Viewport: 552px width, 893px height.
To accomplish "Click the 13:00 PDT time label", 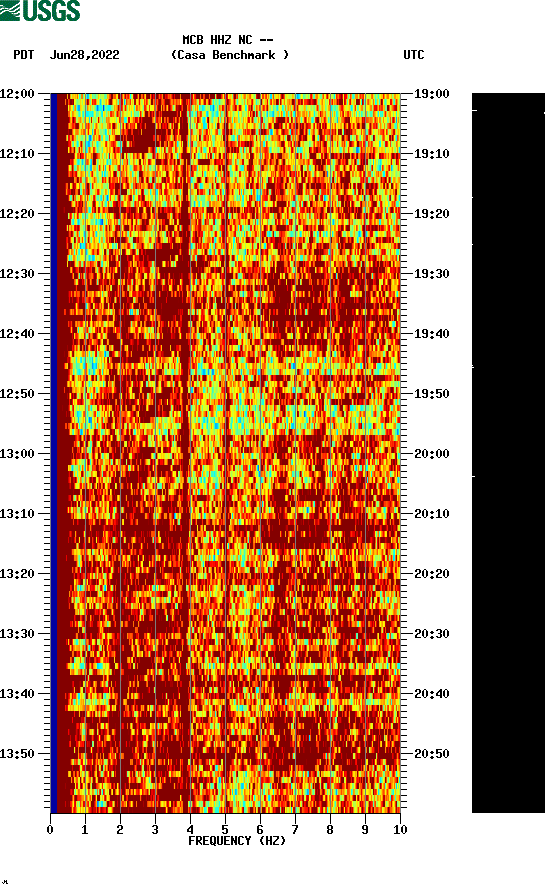I will tap(18, 454).
